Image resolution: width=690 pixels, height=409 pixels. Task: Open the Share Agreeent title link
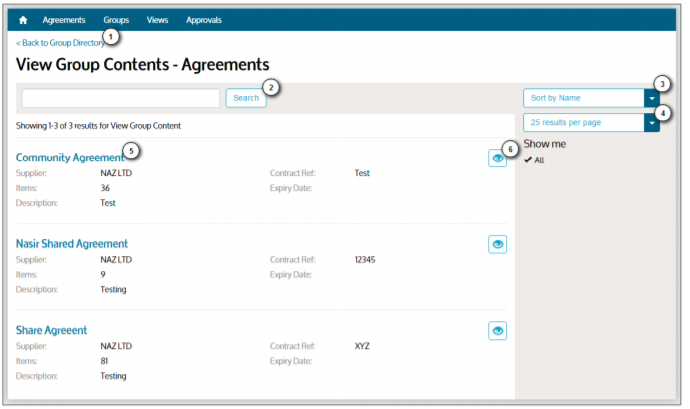[x=52, y=330]
